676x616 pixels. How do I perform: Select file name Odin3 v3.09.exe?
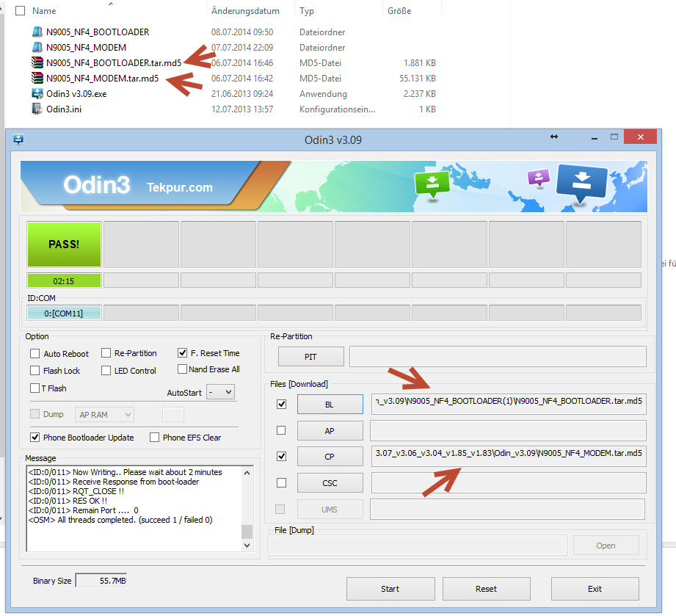76,93
